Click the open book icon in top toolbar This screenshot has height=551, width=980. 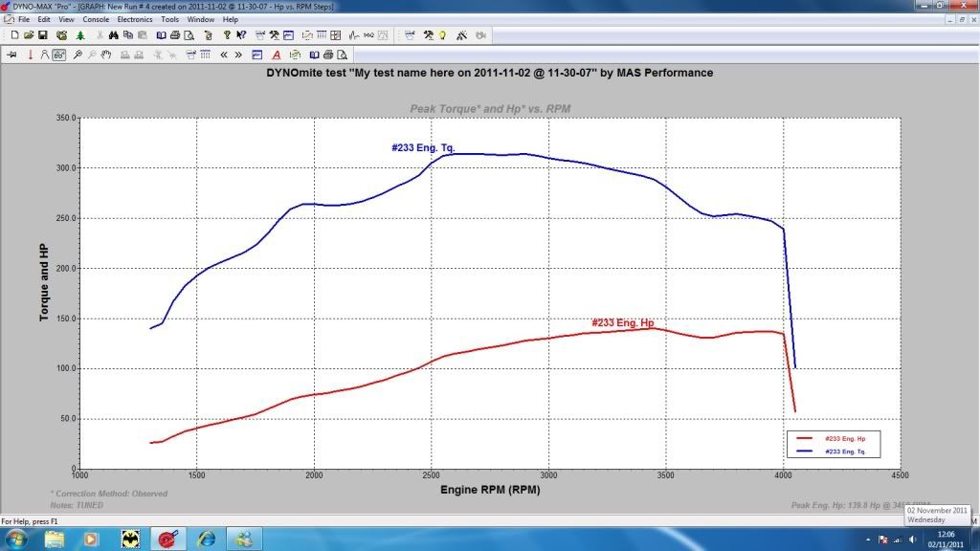(161, 35)
